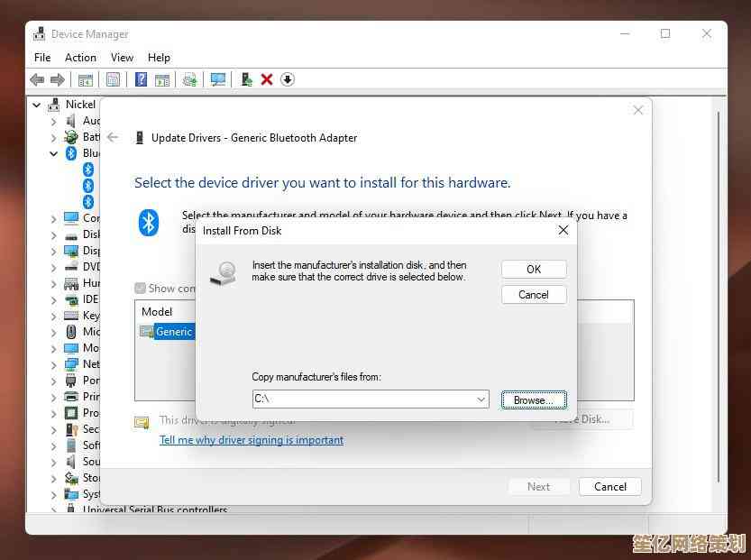The width and height of the screenshot is (751, 560).
Task: Click the show/hide console tree toolbar icon
Action: click(x=86, y=79)
